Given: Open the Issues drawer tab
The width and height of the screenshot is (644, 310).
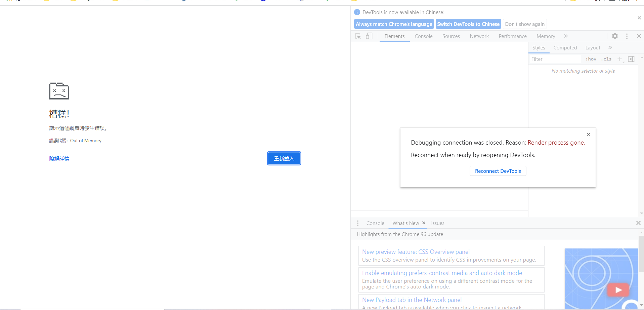Looking at the screenshot, I should tap(438, 223).
